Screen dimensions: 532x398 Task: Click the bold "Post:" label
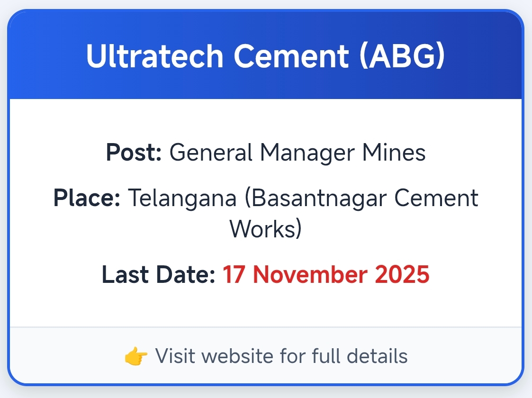[134, 153]
